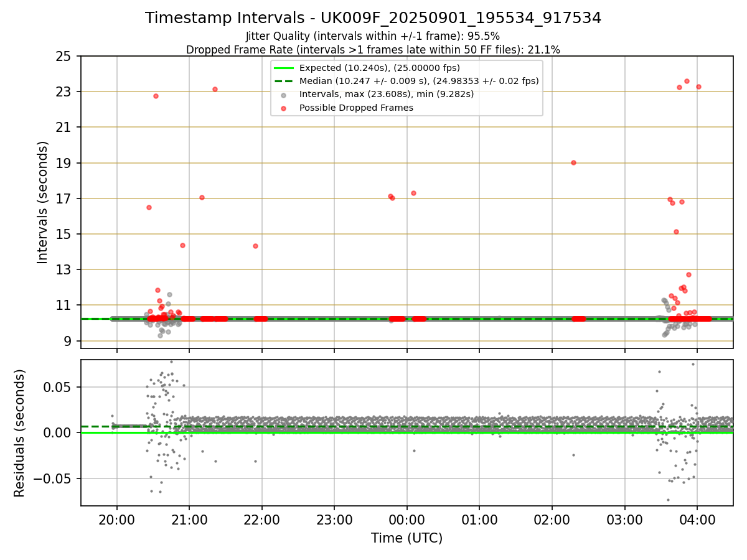Screen dimensions: 747x560
Task: Click the '22:00' x-axis tick label
Action: [x=262, y=520]
